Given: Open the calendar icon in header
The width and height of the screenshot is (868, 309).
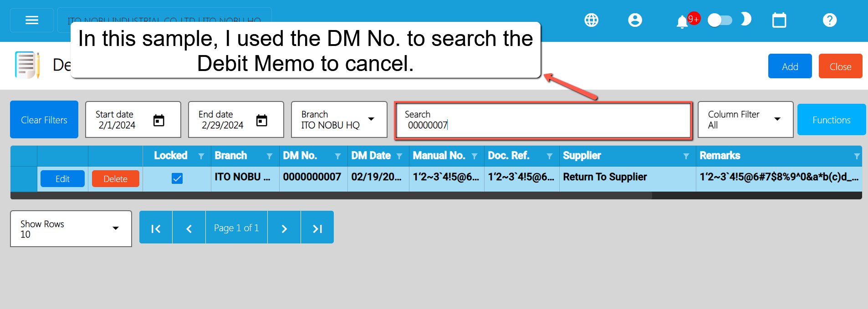Looking at the screenshot, I should click(779, 20).
